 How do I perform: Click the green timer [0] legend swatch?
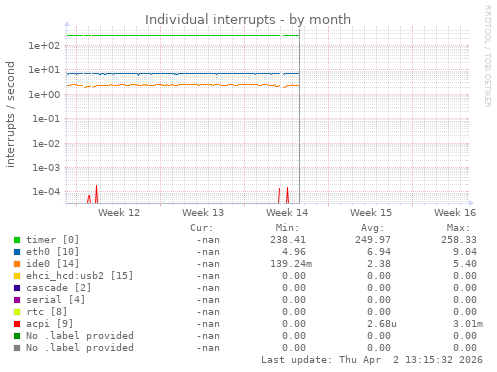point(17,240)
